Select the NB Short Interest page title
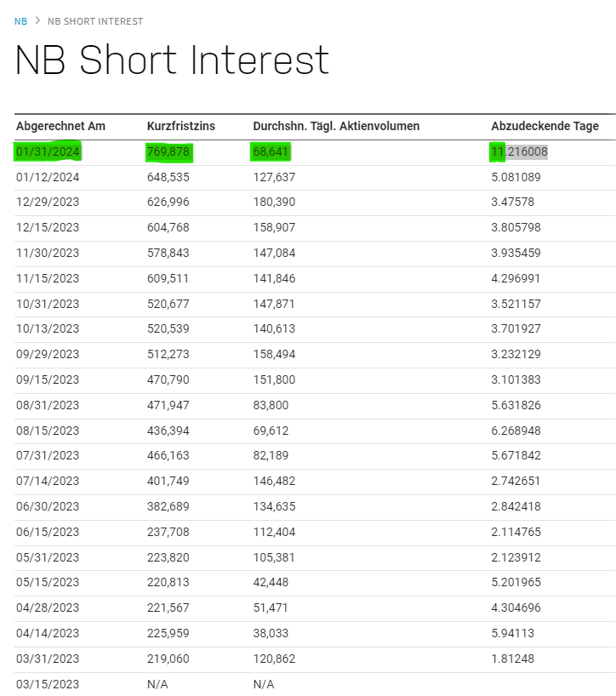The height and width of the screenshot is (696, 616). pyautogui.click(x=170, y=60)
